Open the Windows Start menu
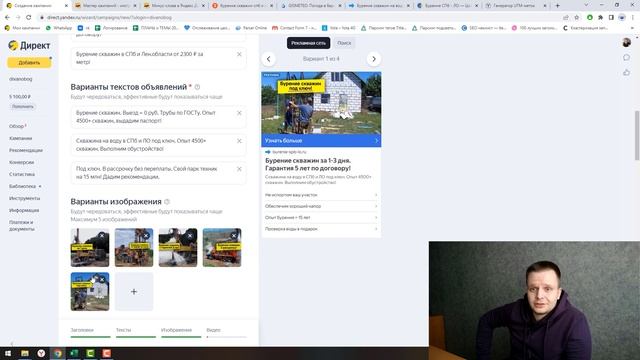This screenshot has height=360, width=640. click(x=8, y=353)
